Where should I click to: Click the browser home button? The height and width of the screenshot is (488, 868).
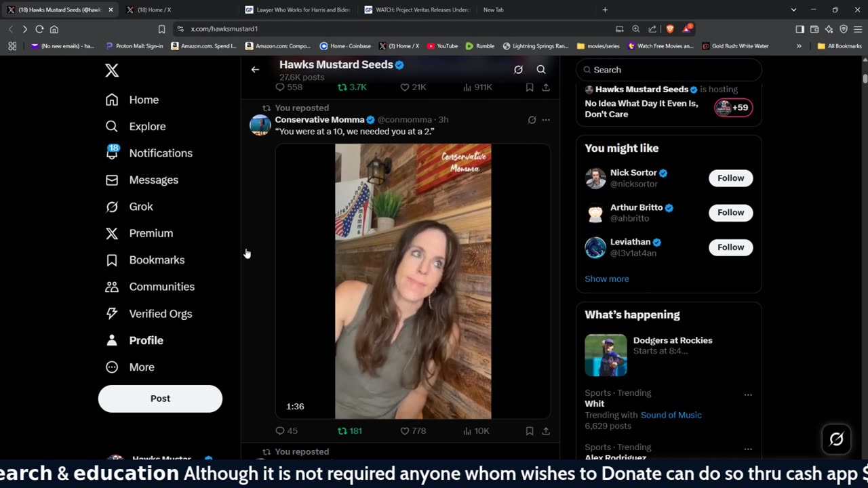(x=54, y=29)
